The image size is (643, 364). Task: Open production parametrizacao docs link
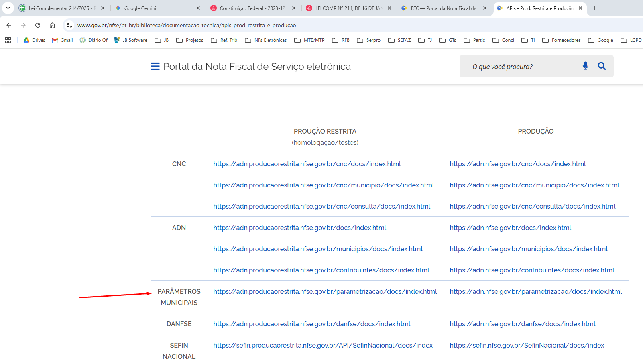tap(535, 291)
